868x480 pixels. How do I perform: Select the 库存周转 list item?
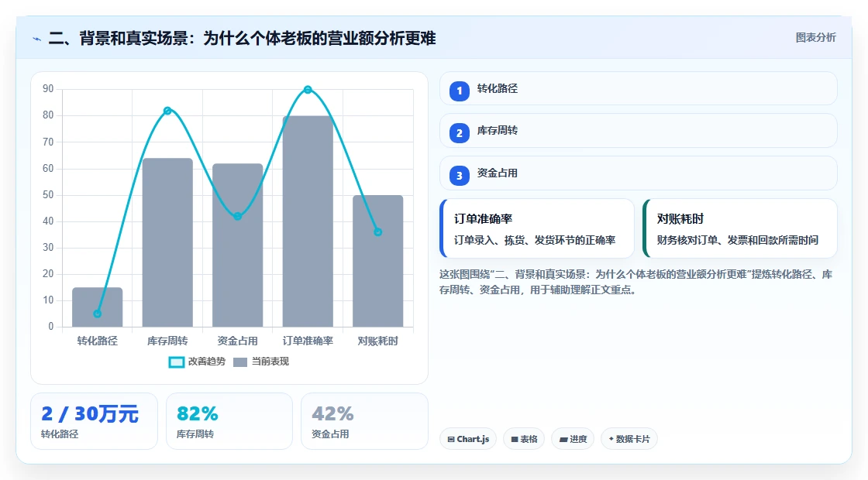pos(639,131)
